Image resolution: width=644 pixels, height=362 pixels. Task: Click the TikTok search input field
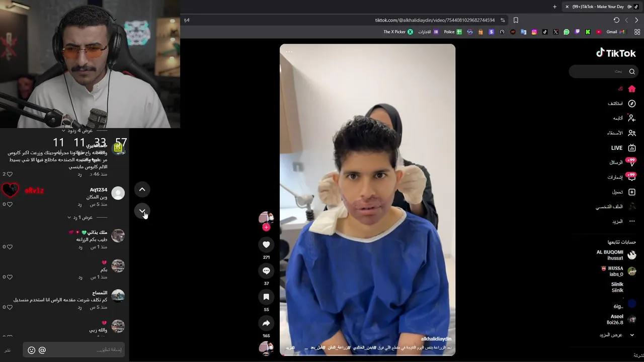tap(603, 71)
